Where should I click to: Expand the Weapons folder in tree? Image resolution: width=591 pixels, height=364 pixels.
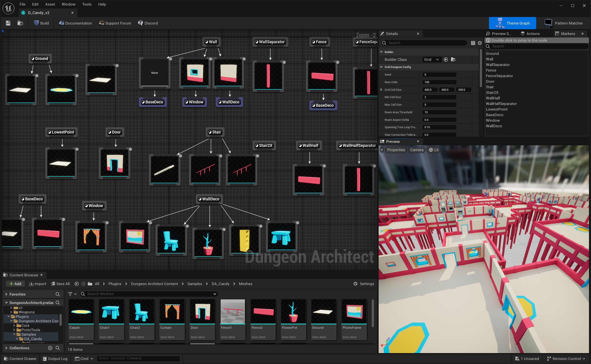tap(11, 312)
